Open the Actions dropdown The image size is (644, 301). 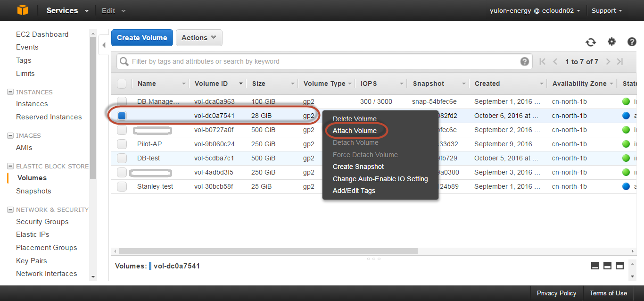(199, 38)
